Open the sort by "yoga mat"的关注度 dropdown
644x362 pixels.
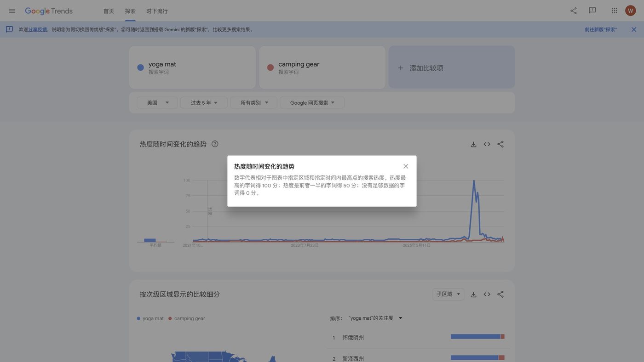375,318
